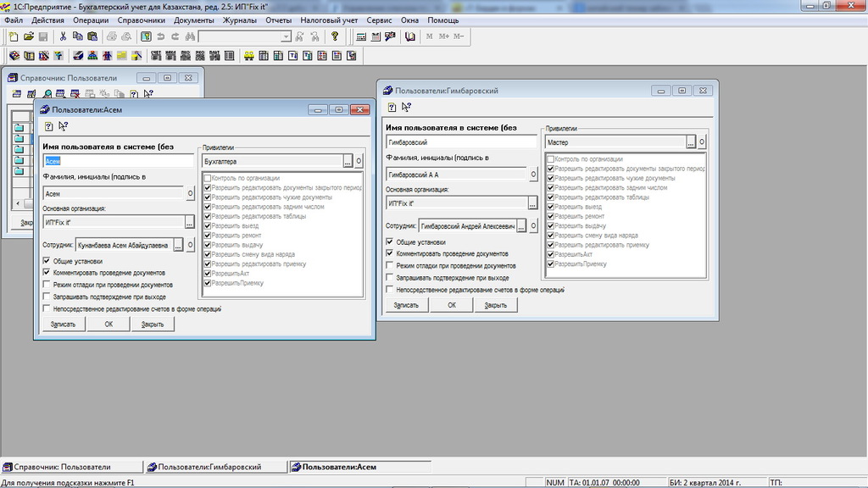Viewport: 868px width, 488px height.
Task: Click the magnifier search icon in Справочник toolbar
Action: pos(47,93)
